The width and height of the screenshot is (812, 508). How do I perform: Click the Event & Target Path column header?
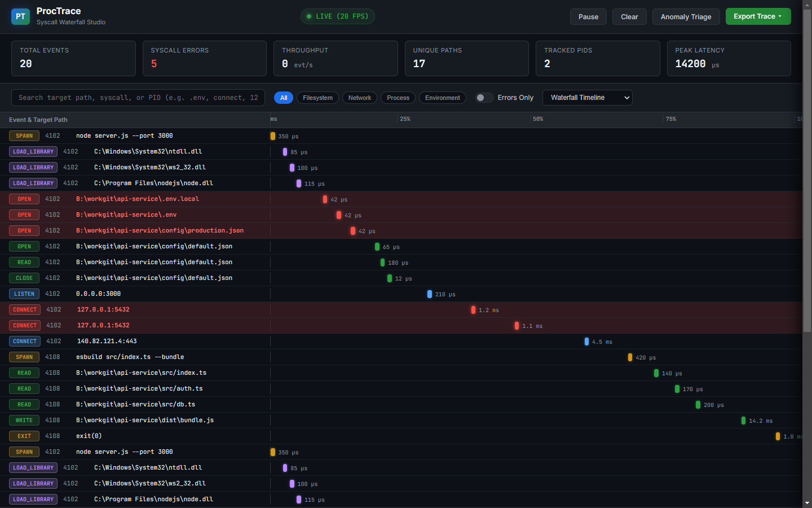pos(38,120)
